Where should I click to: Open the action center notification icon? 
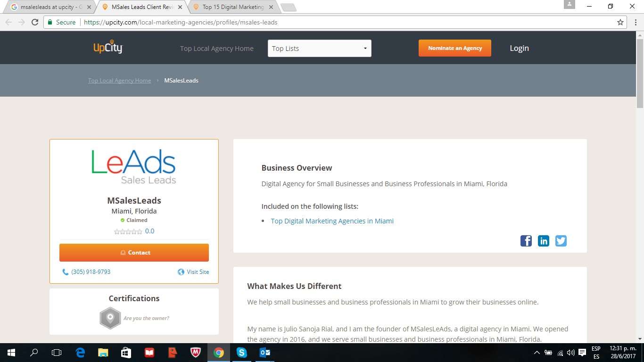582,353
